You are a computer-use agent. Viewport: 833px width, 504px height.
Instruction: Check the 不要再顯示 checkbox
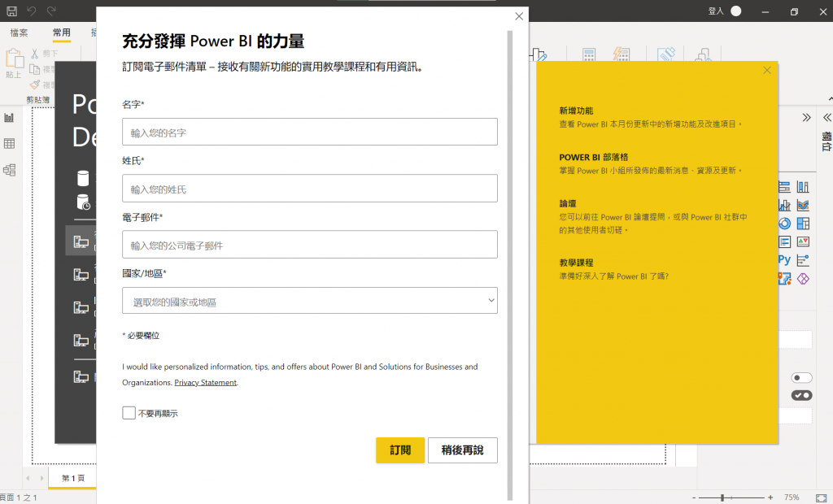point(129,413)
